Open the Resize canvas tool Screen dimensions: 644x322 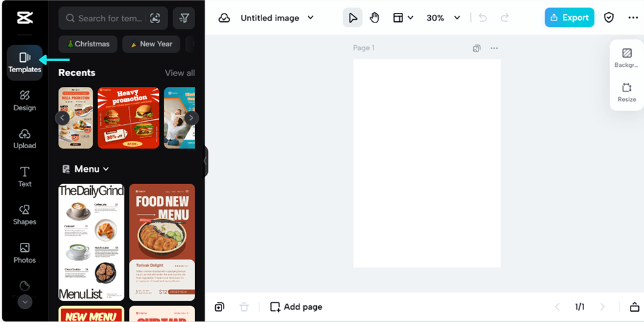tap(627, 93)
